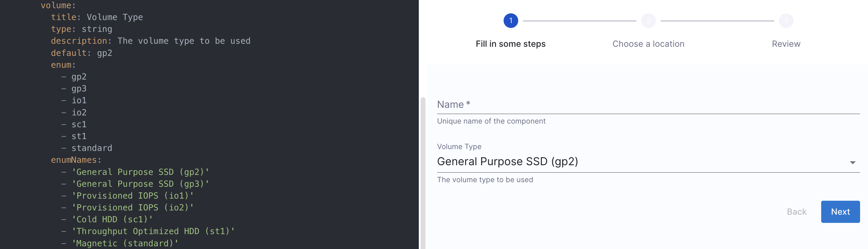Click the step 1 circle icon
The image size is (868, 249).
click(x=511, y=21)
